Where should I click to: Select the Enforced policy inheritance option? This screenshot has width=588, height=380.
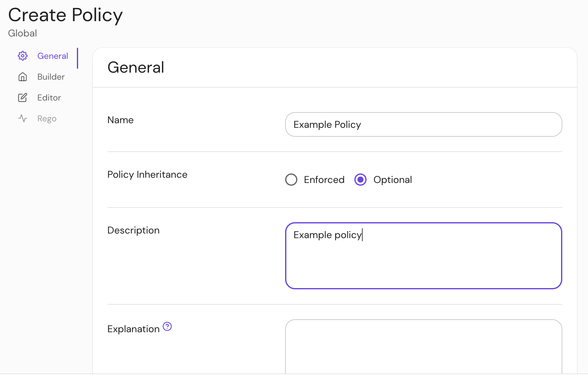point(291,180)
